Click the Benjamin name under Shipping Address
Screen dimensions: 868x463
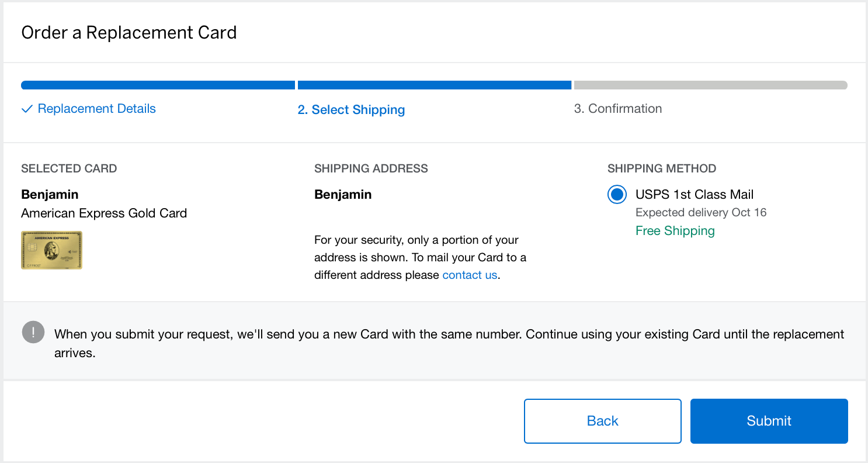click(x=343, y=195)
